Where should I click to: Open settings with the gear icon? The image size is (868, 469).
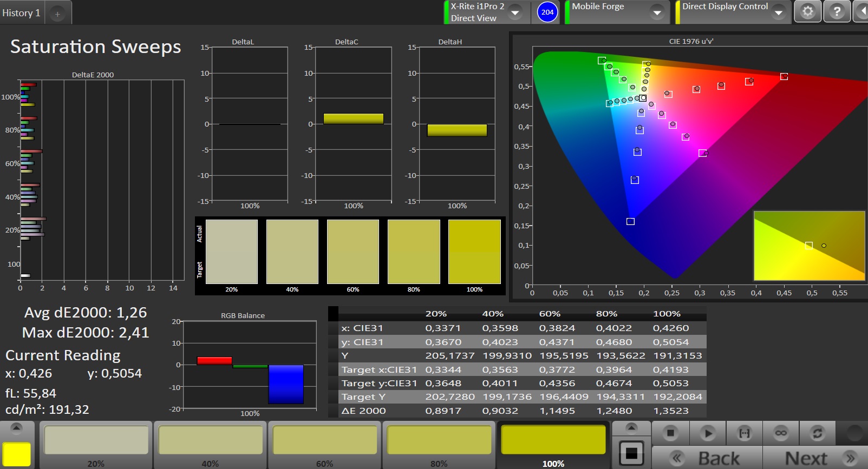click(x=807, y=11)
